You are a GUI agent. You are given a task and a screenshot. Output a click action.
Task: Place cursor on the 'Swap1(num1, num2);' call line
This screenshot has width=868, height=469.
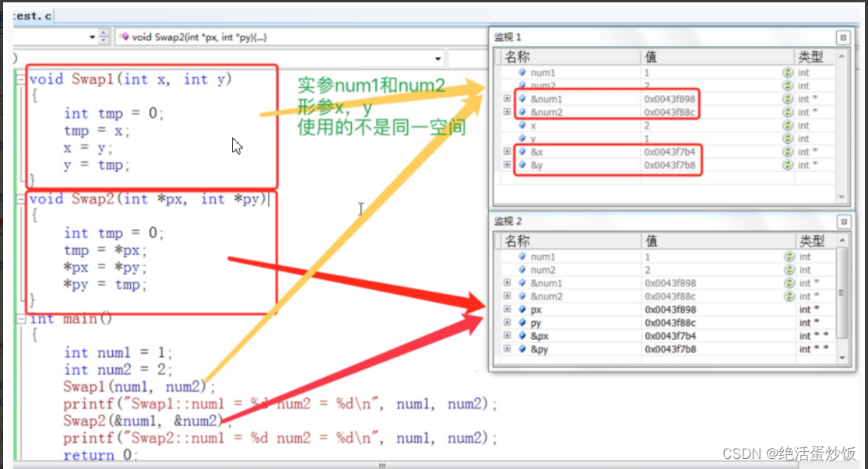point(139,387)
